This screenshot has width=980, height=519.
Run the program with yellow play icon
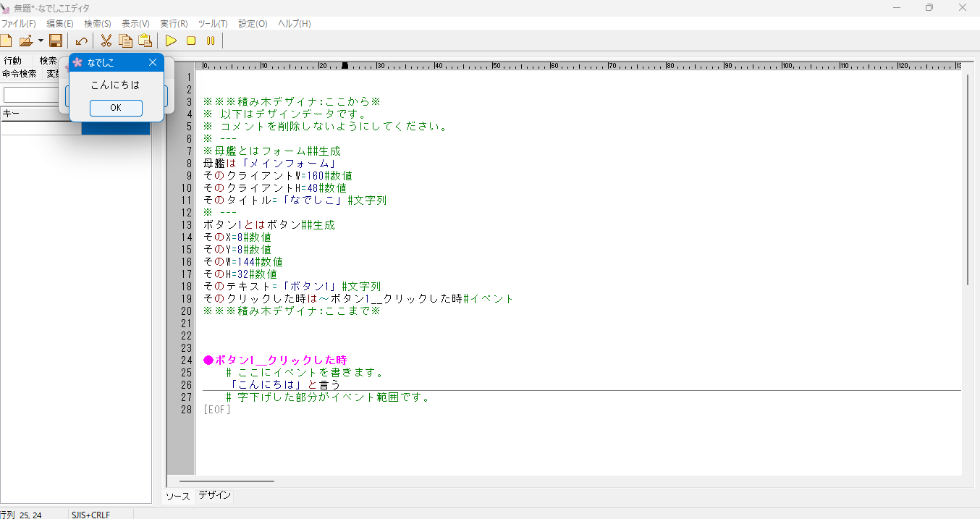click(x=171, y=41)
